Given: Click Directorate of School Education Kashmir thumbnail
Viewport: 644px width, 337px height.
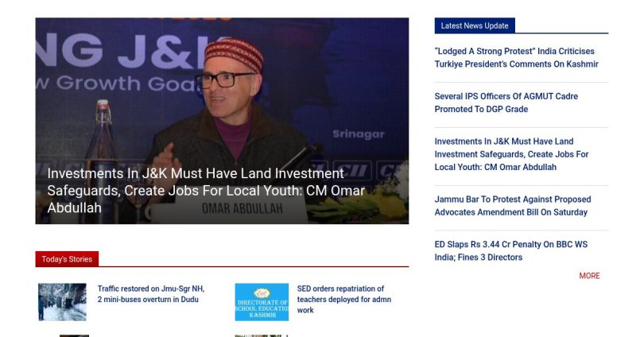Looking at the screenshot, I should click(262, 302).
